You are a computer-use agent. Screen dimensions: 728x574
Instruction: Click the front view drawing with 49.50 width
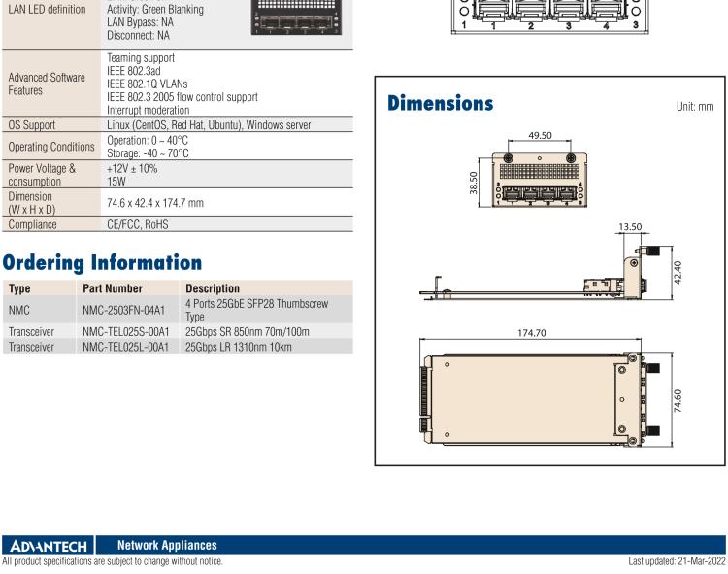(538, 181)
